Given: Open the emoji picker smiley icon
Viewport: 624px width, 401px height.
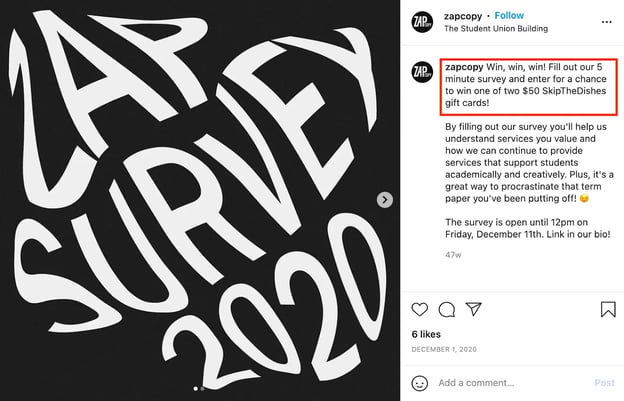Looking at the screenshot, I should [419, 383].
